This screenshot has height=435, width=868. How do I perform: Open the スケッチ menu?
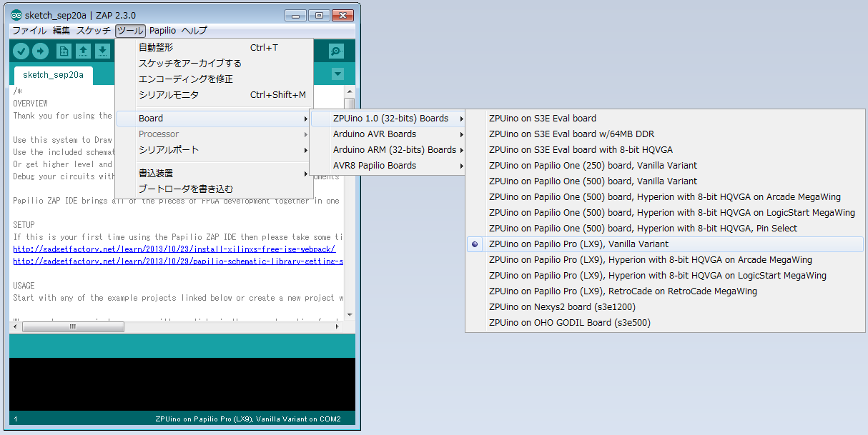(x=94, y=31)
